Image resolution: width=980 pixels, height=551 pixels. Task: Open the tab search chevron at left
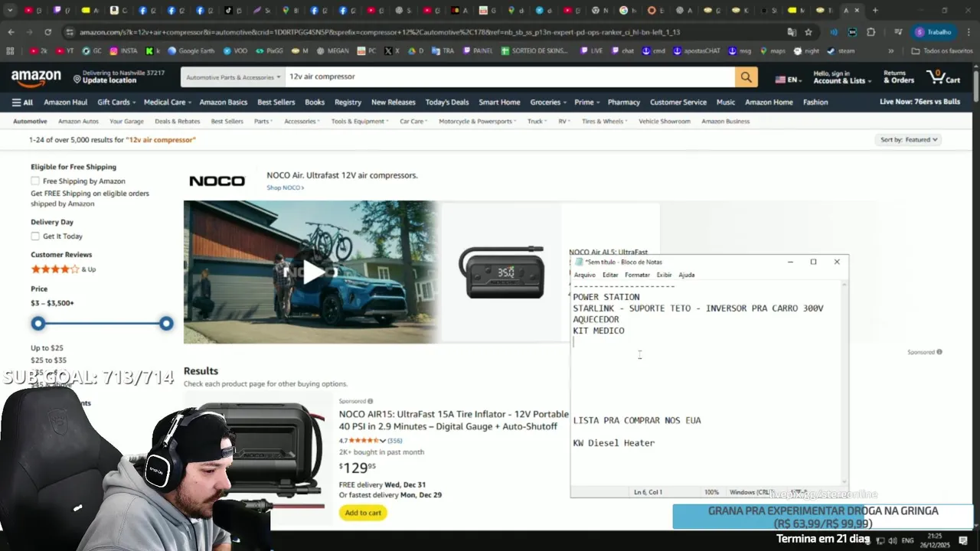[x=10, y=11]
